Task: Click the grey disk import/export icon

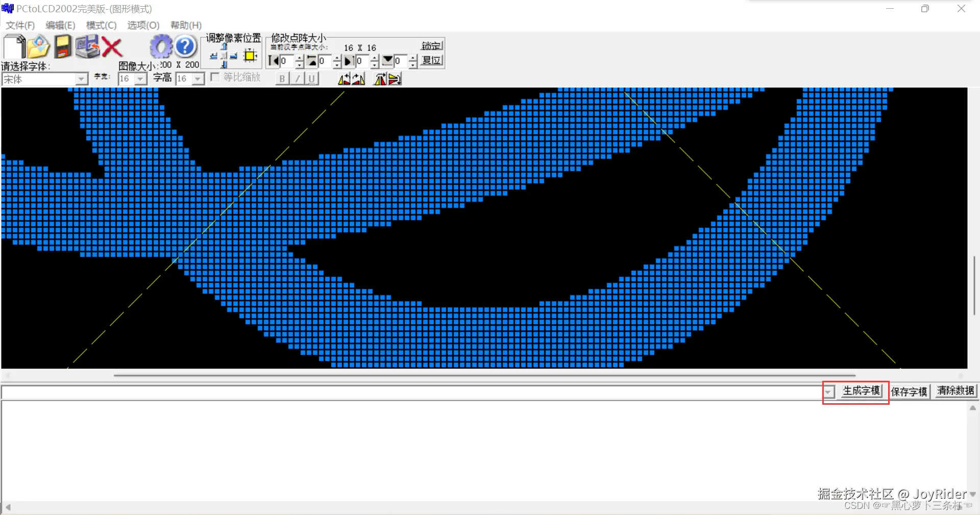Action: pyautogui.click(x=87, y=47)
